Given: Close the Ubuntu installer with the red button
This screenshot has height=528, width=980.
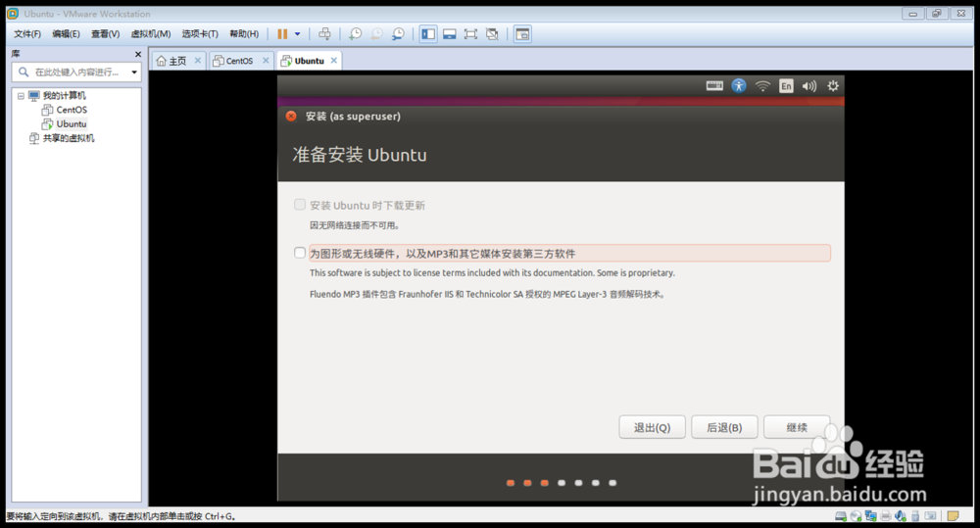Looking at the screenshot, I should [x=291, y=117].
